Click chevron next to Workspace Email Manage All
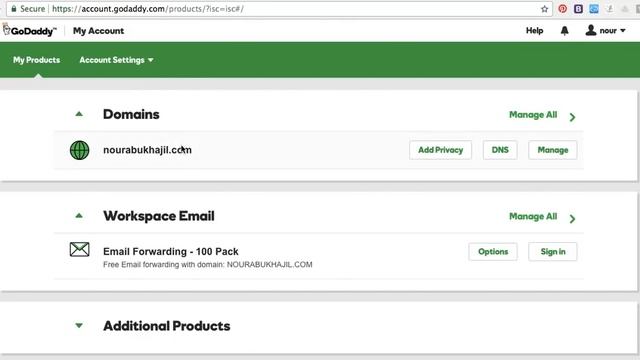Viewport: 640px width, 360px height. (572, 219)
